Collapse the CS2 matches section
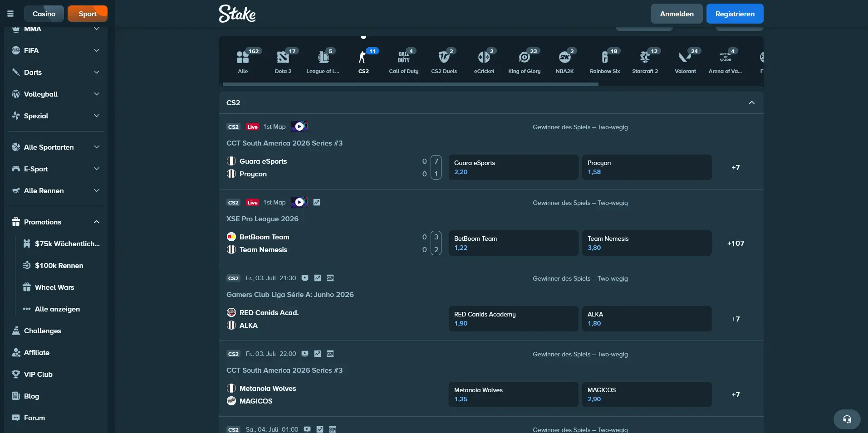This screenshot has height=433, width=868. [x=752, y=102]
